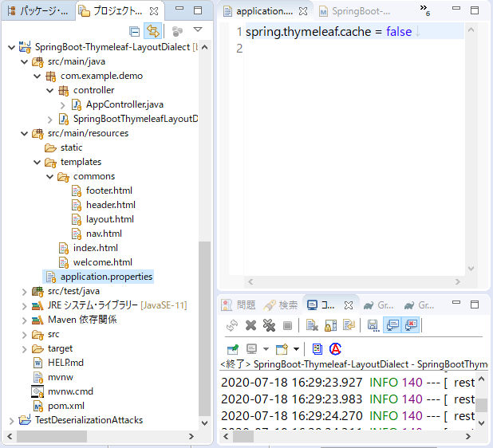Open the Project Explorer view menu triangle
Image resolution: width=493 pixels, height=448 pixels.
pos(198,29)
